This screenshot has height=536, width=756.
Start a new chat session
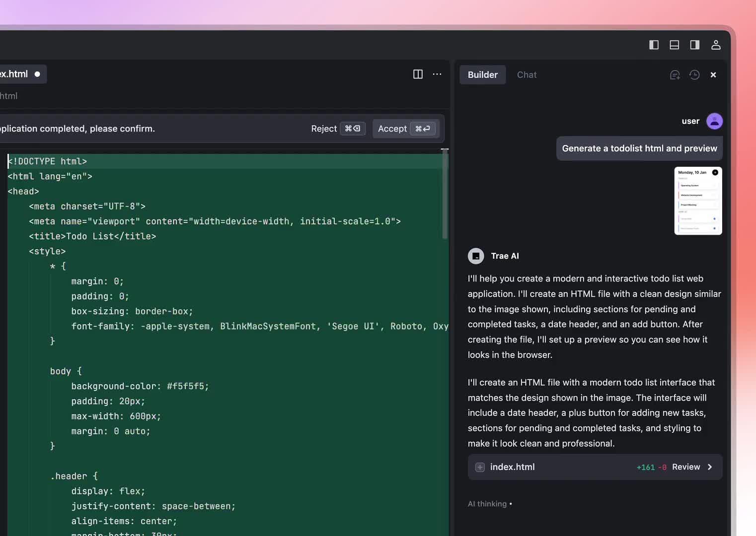[x=675, y=75]
